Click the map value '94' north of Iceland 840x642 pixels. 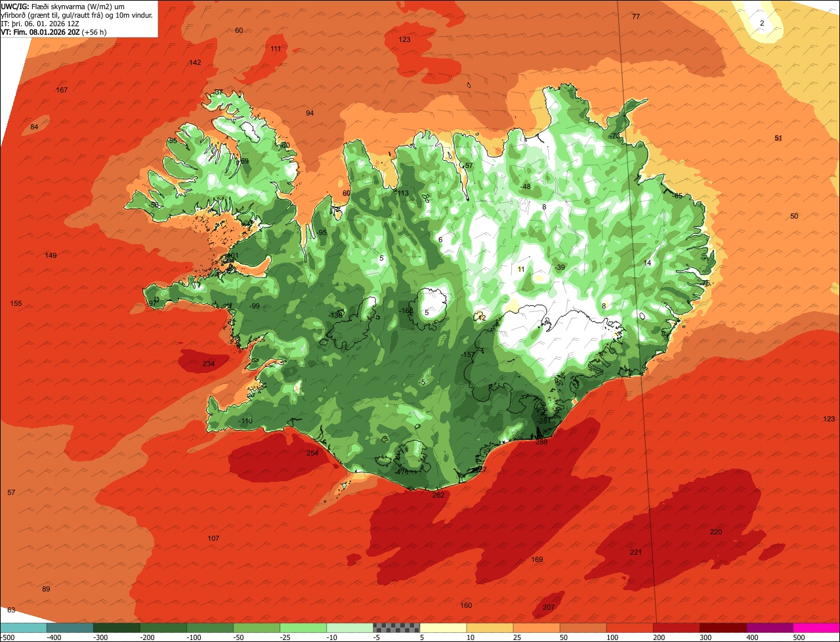[x=310, y=114]
